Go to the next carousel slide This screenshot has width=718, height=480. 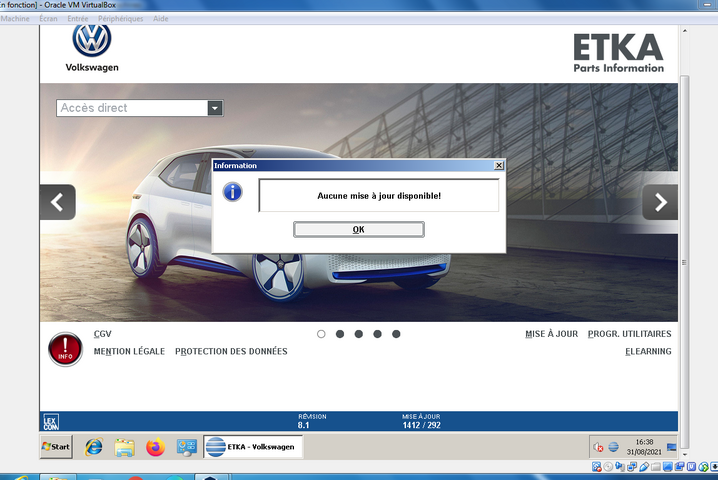660,202
